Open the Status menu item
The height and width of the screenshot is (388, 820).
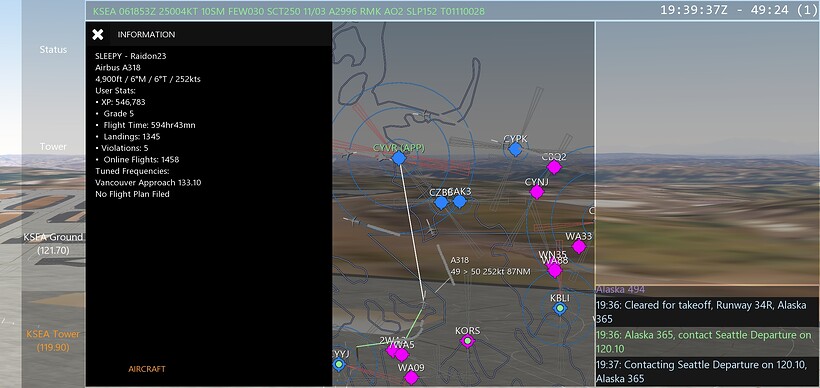click(x=53, y=50)
